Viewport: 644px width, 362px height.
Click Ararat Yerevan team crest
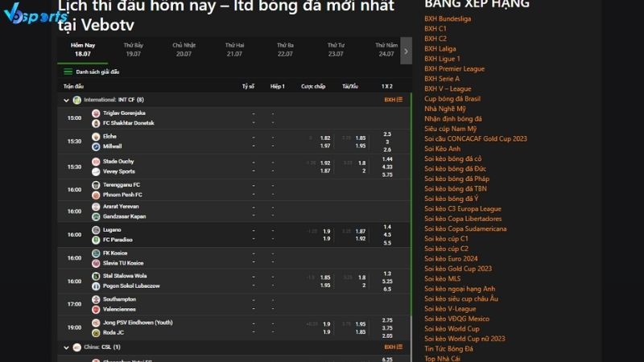96,207
